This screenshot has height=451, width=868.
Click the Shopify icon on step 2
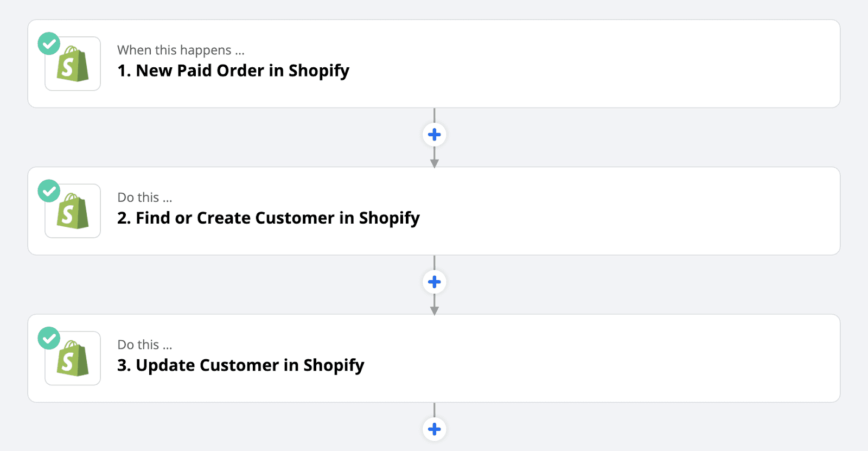tap(73, 211)
